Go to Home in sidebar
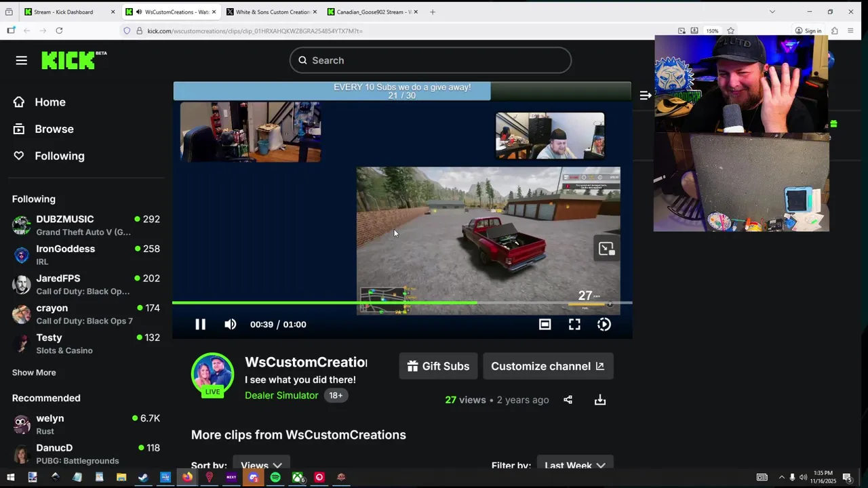The height and width of the screenshot is (488, 868). point(50,102)
